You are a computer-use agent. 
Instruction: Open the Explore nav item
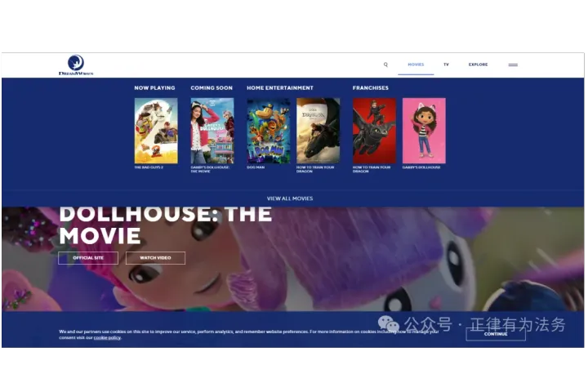[478, 65]
